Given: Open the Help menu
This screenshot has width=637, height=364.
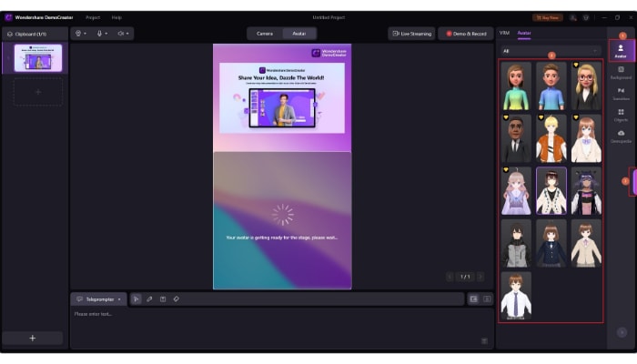Looking at the screenshot, I should pos(116,17).
